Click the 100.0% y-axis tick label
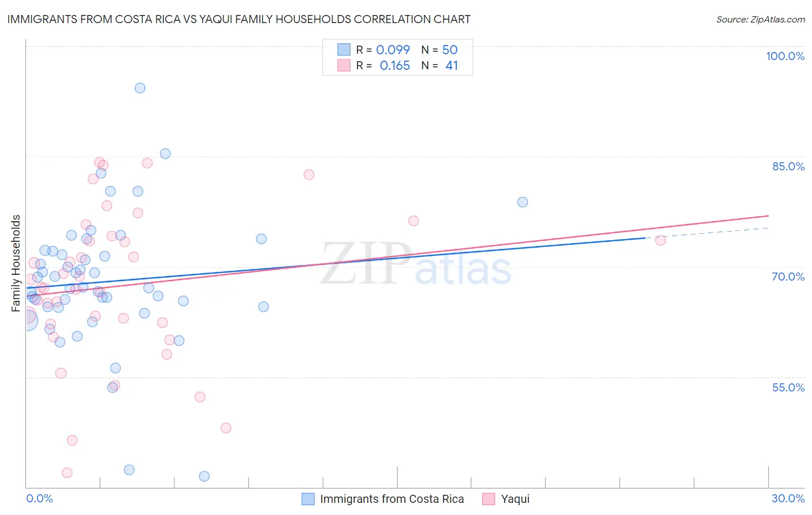This screenshot has height=515, width=812. (x=785, y=56)
